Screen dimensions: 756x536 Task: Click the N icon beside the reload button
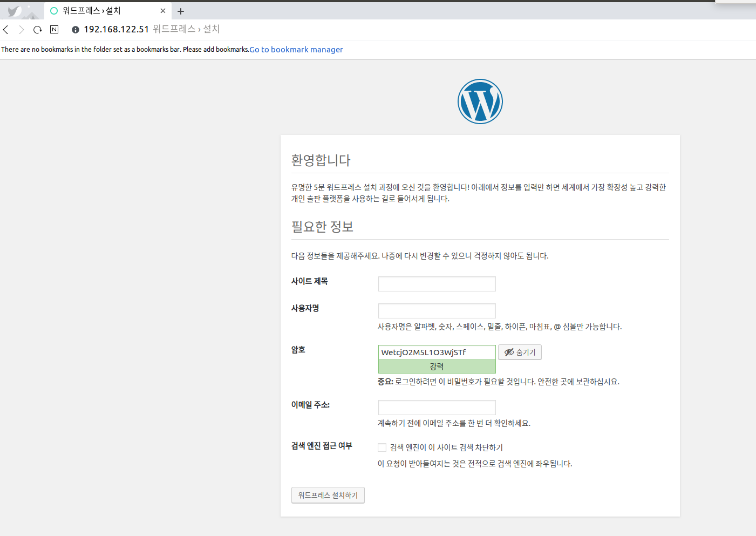[54, 29]
